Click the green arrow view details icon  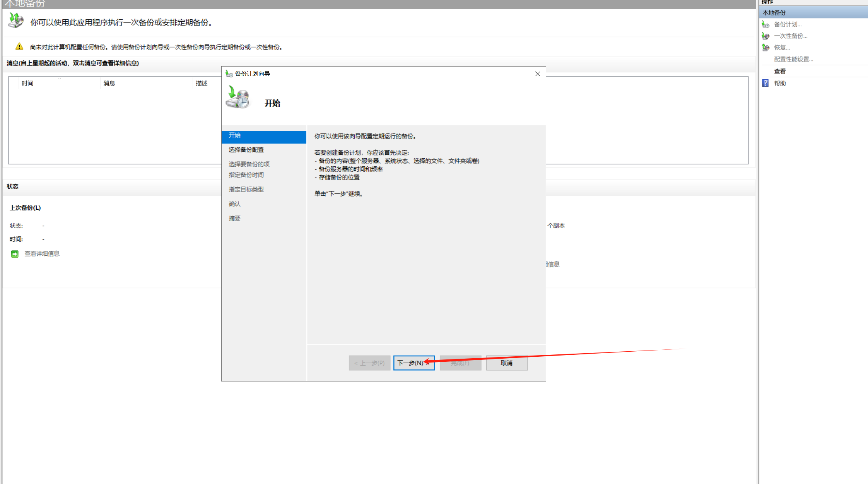coord(15,254)
